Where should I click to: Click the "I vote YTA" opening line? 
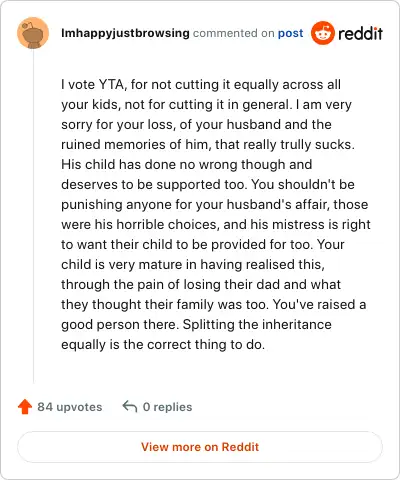[x=201, y=85]
